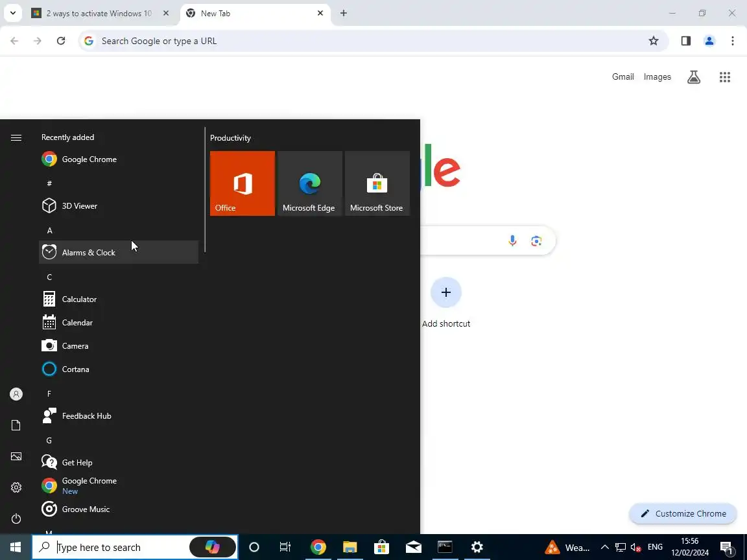Image resolution: width=747 pixels, height=560 pixels.
Task: Open Cortana from the app list
Action: (119, 369)
